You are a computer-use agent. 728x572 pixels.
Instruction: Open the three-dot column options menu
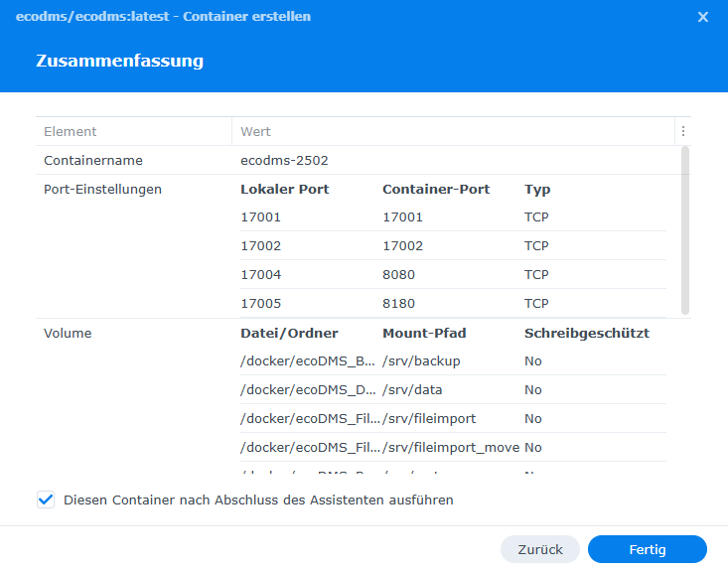pos(682,131)
